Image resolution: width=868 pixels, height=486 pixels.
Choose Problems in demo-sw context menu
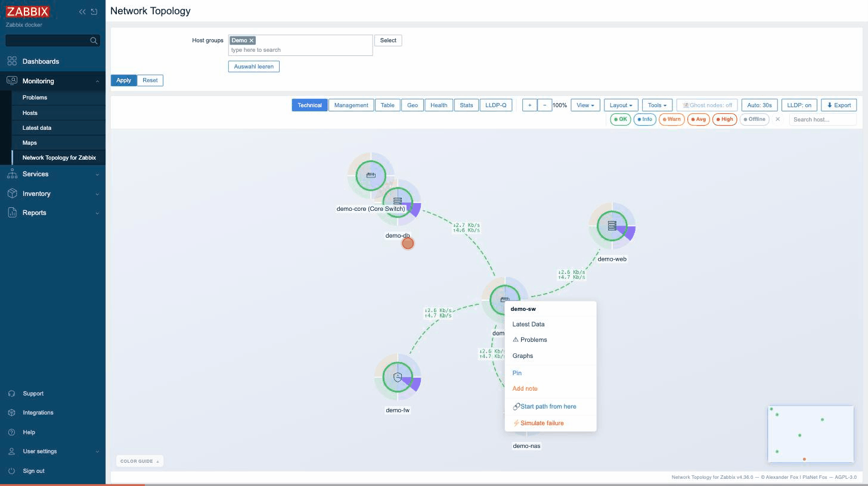(x=550, y=340)
